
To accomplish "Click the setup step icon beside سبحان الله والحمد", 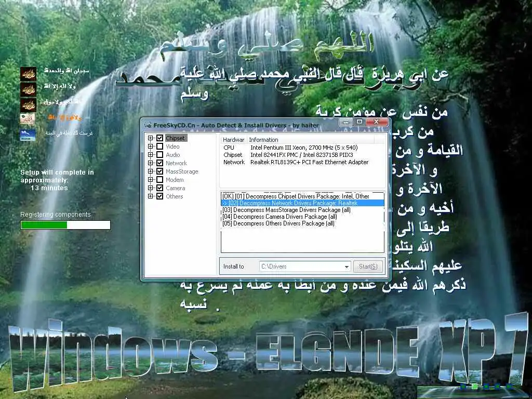I will (28, 74).
